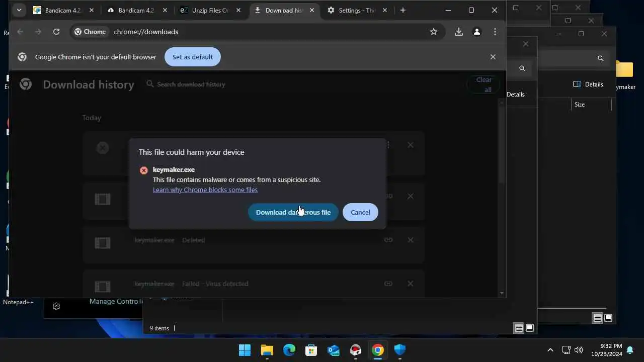Click the network icon in system tray

[x=566, y=350]
